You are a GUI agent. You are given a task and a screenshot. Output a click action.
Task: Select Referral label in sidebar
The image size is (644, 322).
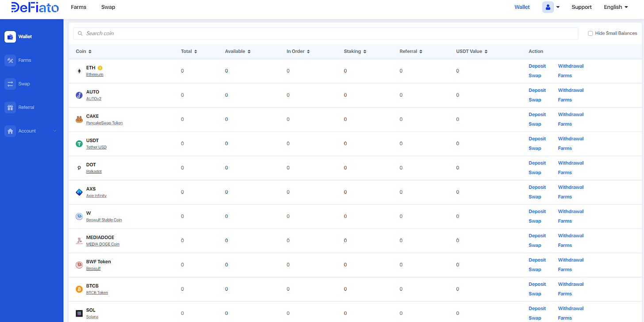click(27, 107)
